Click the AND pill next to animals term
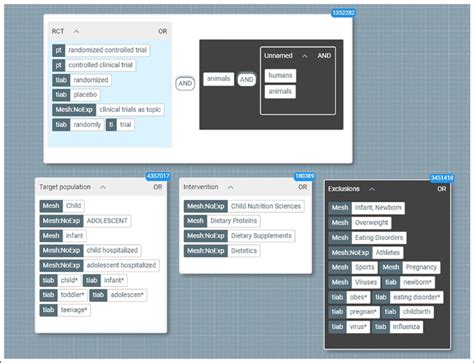474x363 pixels. tap(247, 80)
